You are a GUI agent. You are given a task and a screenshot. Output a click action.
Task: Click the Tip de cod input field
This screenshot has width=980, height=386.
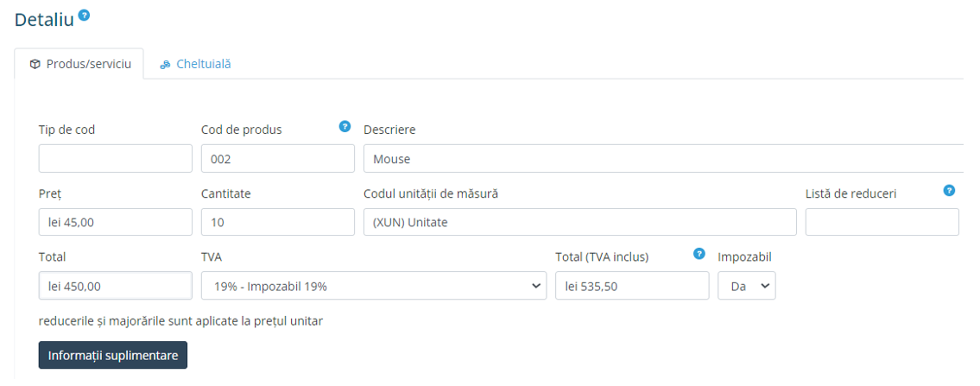pyautogui.click(x=115, y=159)
